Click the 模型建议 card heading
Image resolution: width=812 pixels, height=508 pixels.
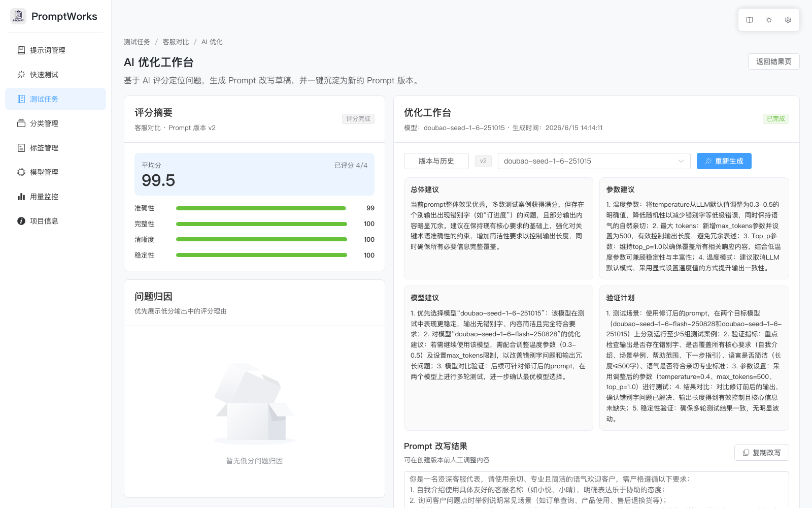click(x=425, y=298)
